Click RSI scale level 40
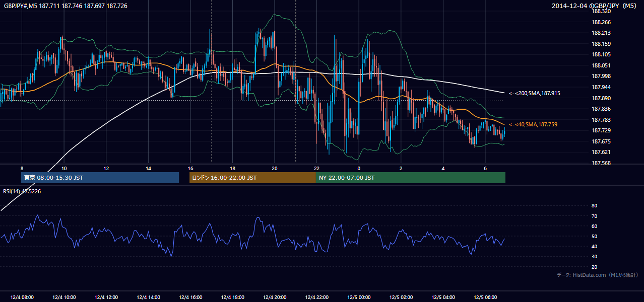Viewport: 644px width, 302px height. [594, 247]
